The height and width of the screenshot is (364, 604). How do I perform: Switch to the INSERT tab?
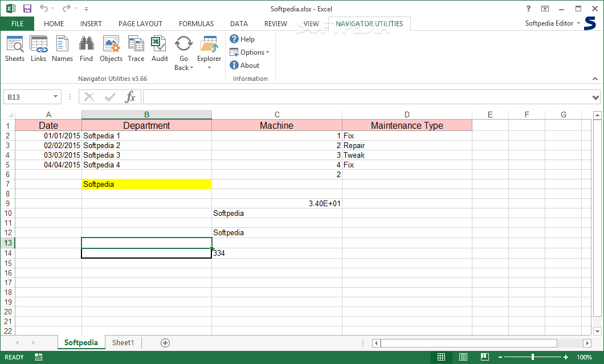(91, 23)
